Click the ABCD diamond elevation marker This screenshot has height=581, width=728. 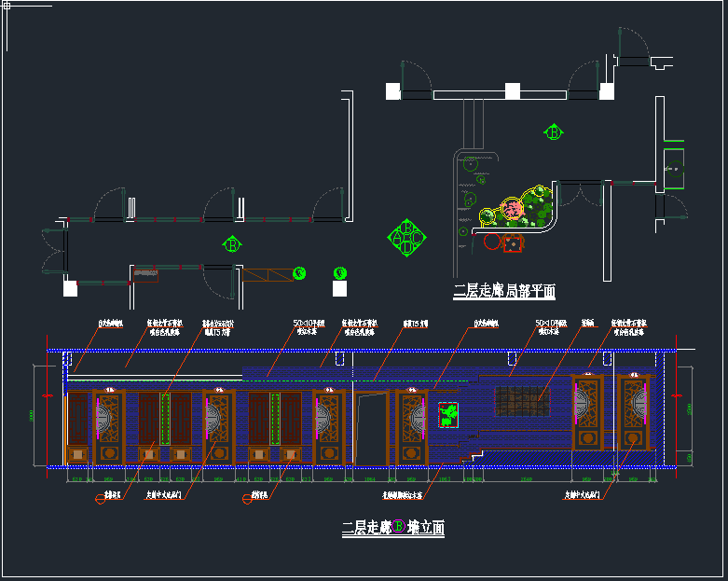click(x=406, y=238)
